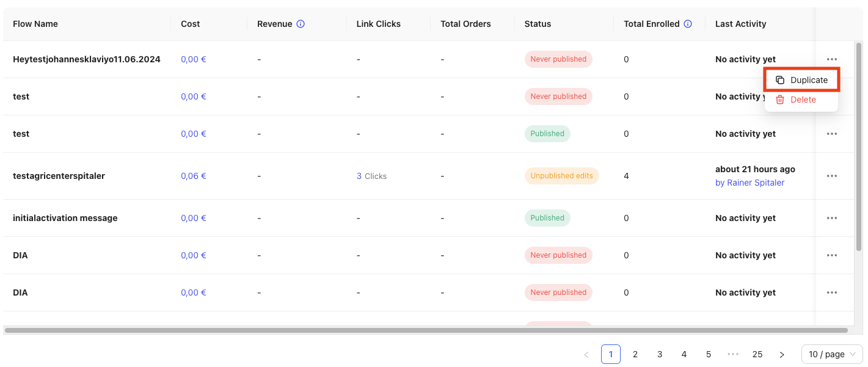Image resolution: width=868 pixels, height=367 pixels.
Task: Click pagination ellipsis to jump pages
Action: click(x=733, y=354)
